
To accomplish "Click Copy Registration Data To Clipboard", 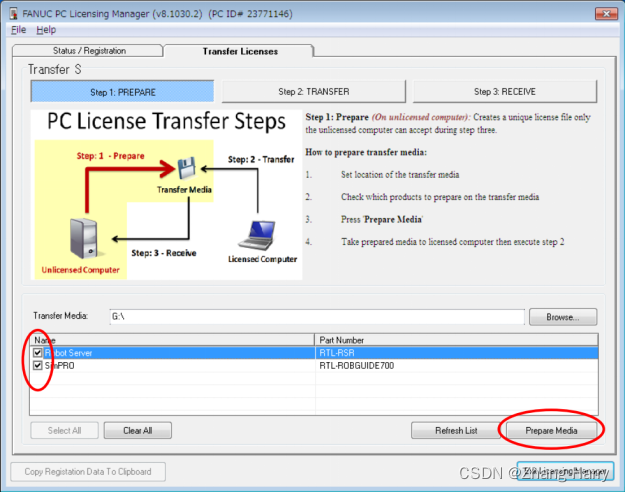I will tap(88, 472).
